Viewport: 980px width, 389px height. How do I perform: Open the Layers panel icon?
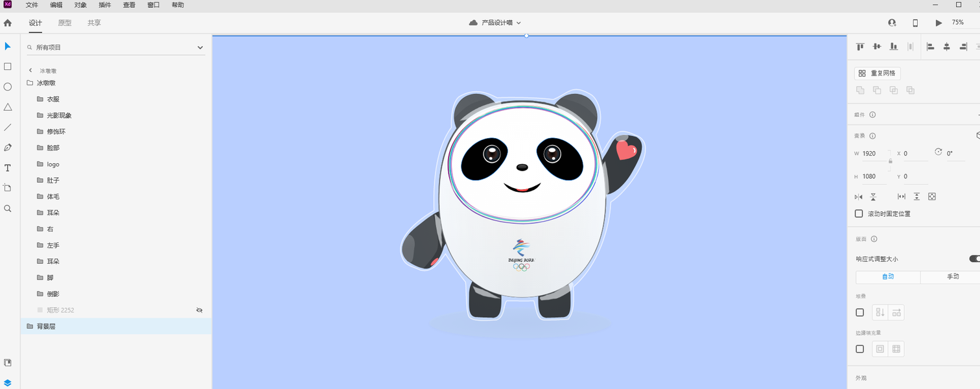coord(8,383)
